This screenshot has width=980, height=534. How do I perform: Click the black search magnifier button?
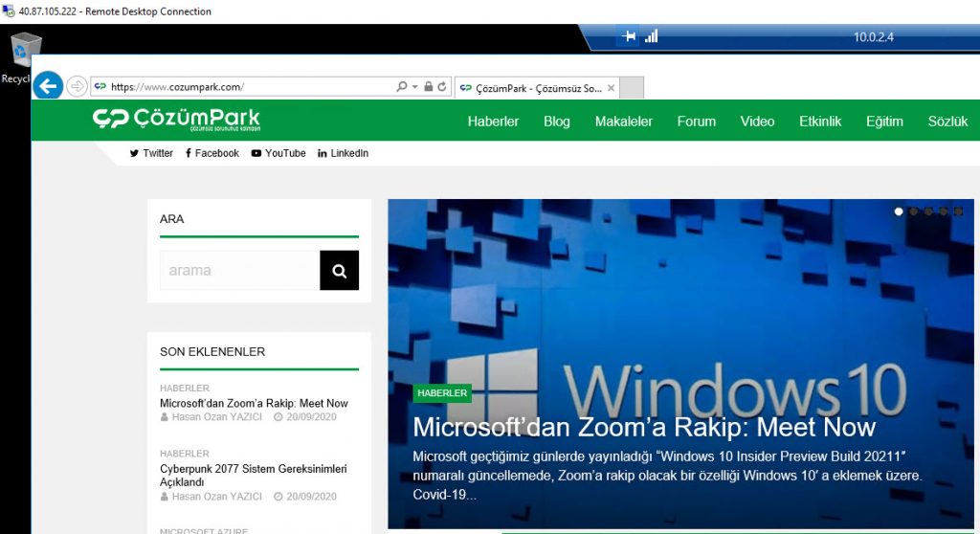pos(340,270)
